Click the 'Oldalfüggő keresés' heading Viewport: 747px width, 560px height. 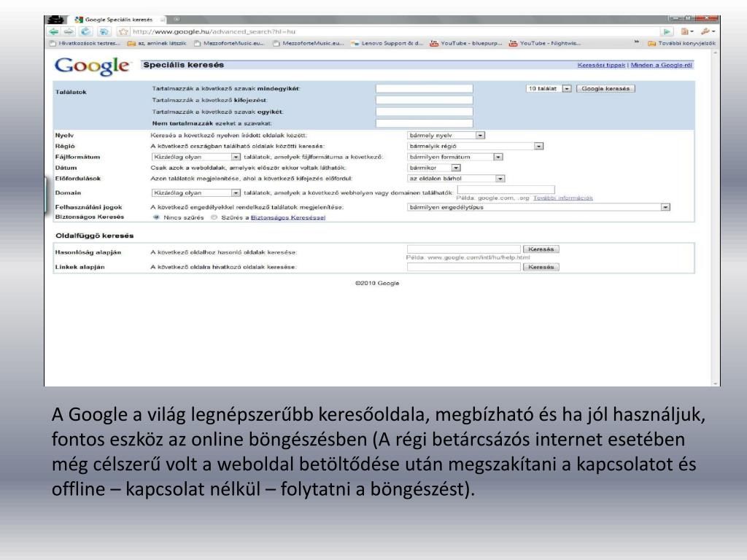tap(94, 236)
